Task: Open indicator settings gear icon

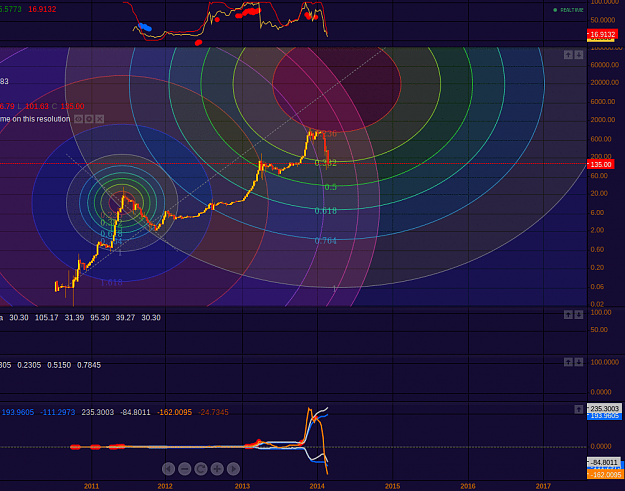Action: pos(89,119)
